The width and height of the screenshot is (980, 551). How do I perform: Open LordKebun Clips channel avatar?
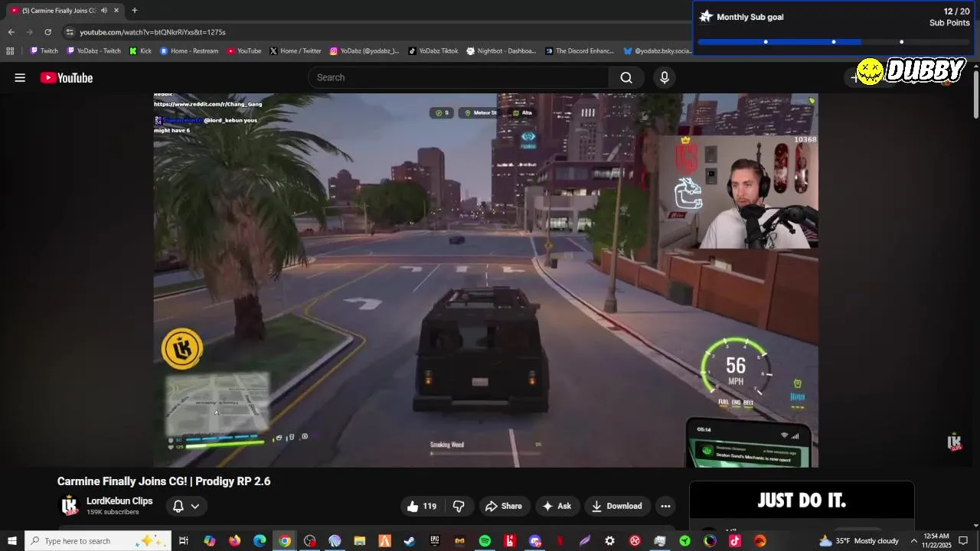(70, 506)
